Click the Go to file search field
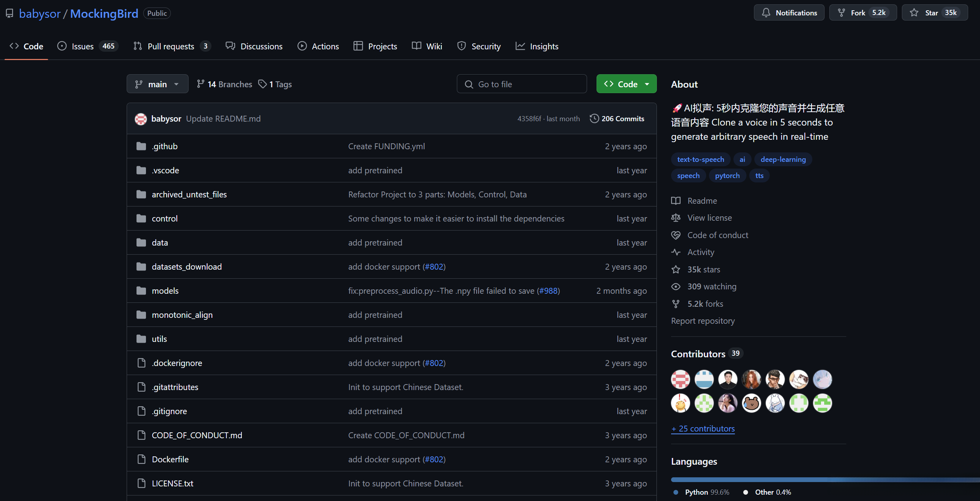980x501 pixels. [522, 84]
